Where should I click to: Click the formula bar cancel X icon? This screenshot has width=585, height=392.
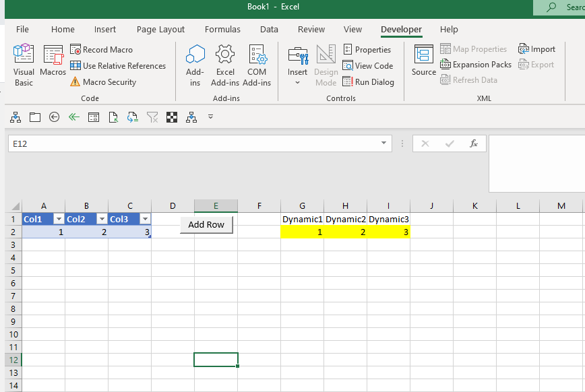coord(425,143)
